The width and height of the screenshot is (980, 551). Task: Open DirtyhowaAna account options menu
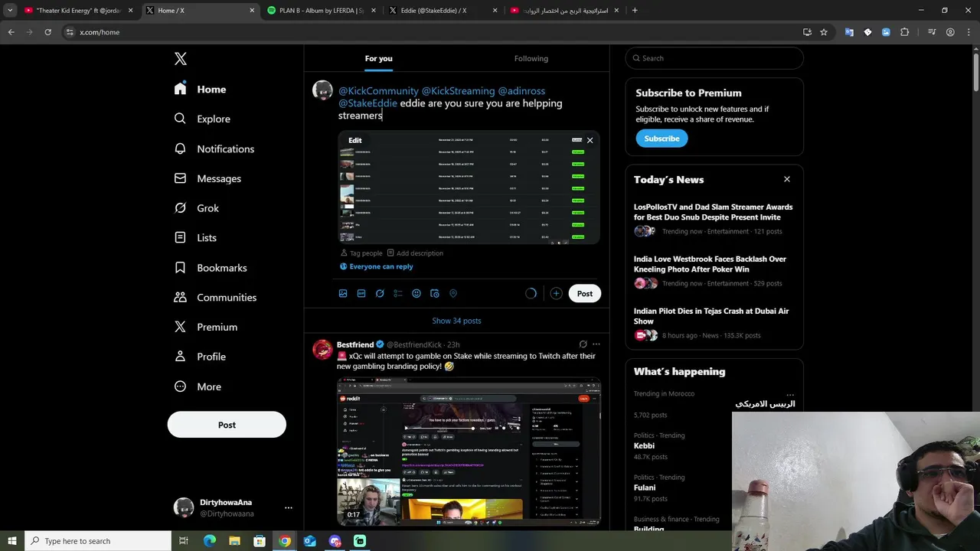289,507
